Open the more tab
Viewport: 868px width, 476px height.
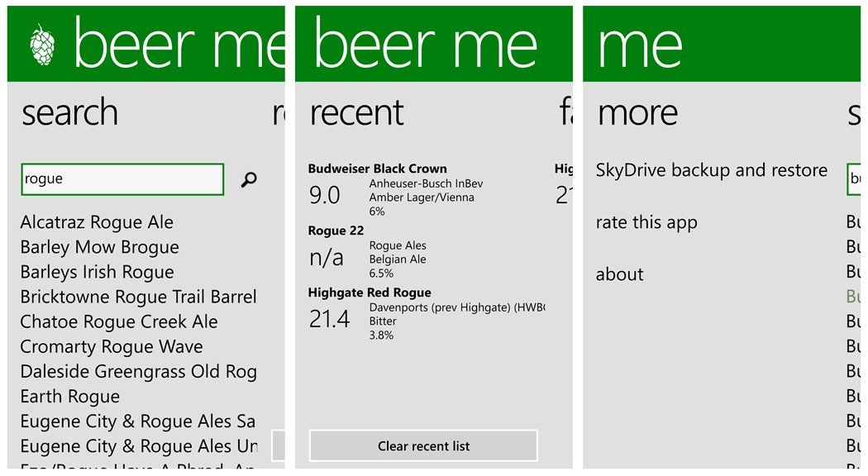click(x=637, y=113)
